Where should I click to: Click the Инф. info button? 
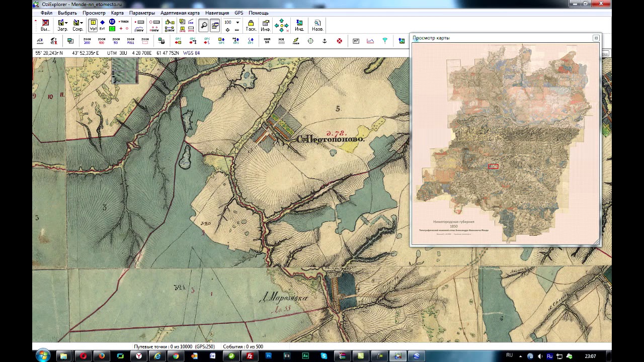pos(266,25)
